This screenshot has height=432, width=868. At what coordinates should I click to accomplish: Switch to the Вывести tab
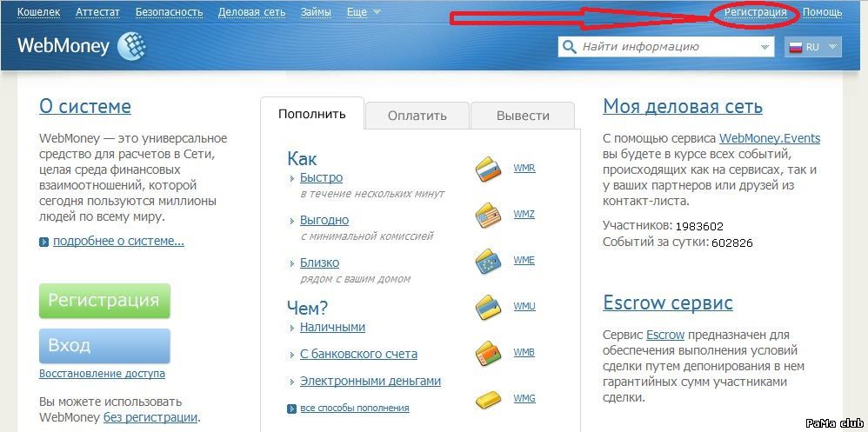(x=523, y=116)
